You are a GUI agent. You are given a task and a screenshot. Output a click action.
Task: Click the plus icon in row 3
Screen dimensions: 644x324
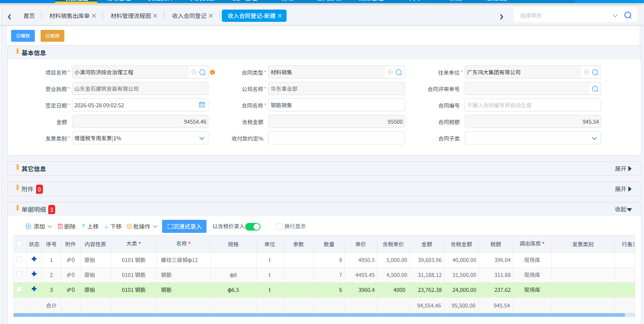[34, 289]
